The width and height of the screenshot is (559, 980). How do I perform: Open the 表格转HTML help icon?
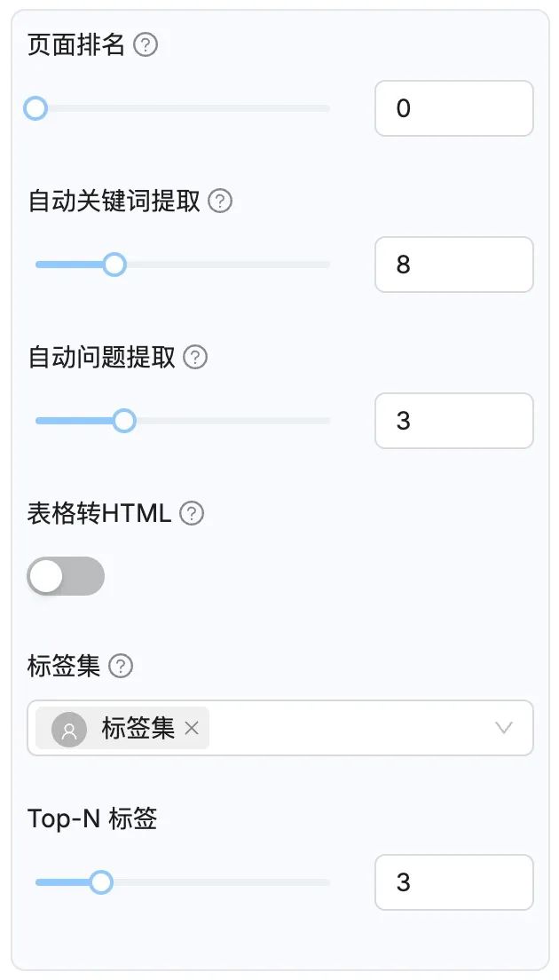coord(191,513)
